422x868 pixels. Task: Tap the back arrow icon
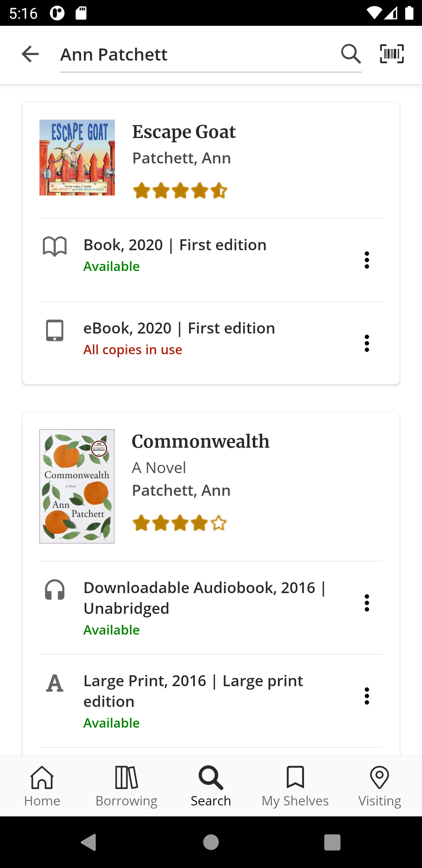click(x=30, y=54)
